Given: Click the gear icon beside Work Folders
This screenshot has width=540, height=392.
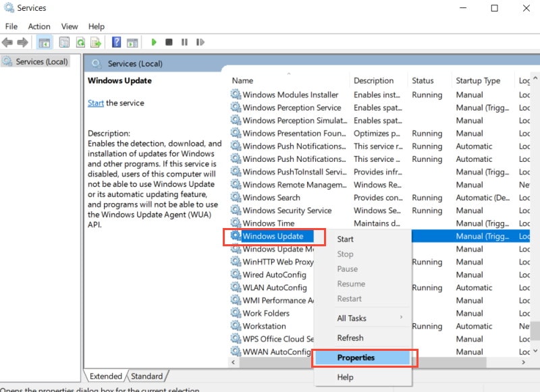Looking at the screenshot, I should click(236, 312).
